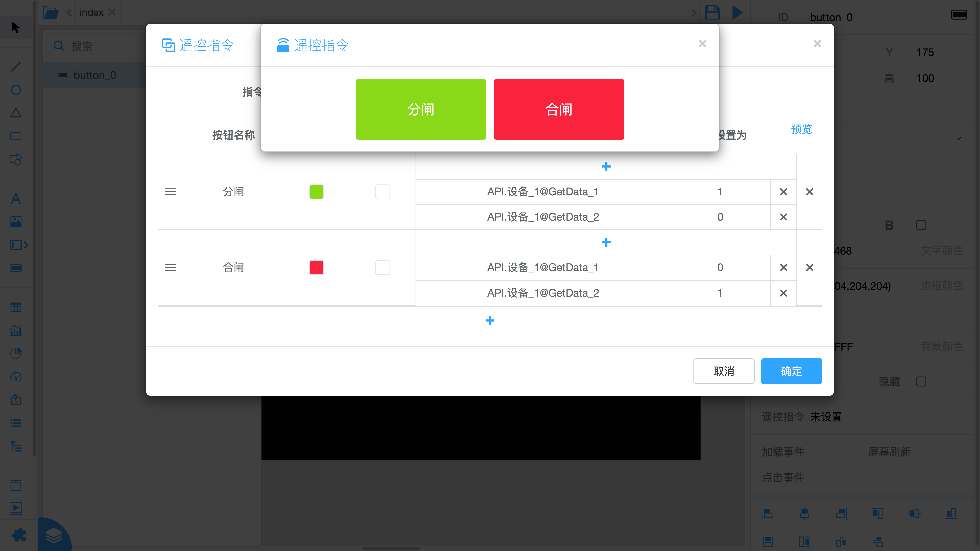The width and height of the screenshot is (980, 551).
Task: Save the project with floppy icon
Action: 712,13
